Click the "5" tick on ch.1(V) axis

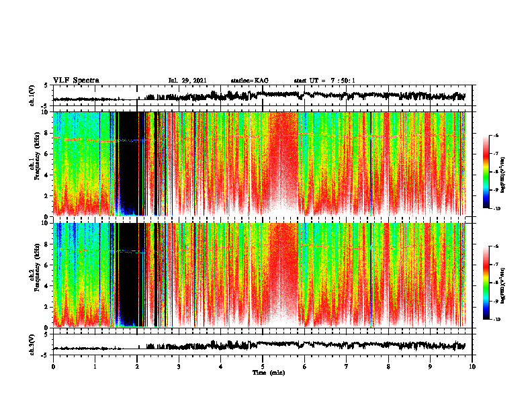pyautogui.click(x=46, y=85)
